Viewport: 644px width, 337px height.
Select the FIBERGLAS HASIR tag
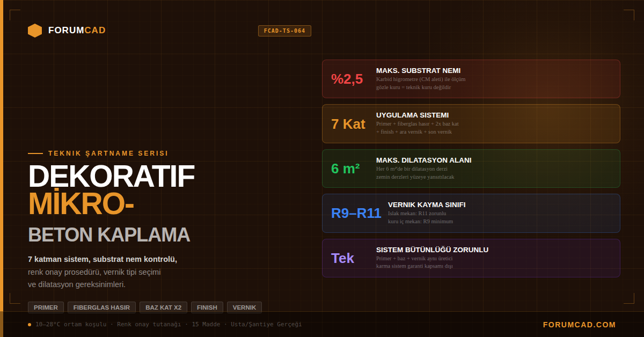[x=102, y=307]
